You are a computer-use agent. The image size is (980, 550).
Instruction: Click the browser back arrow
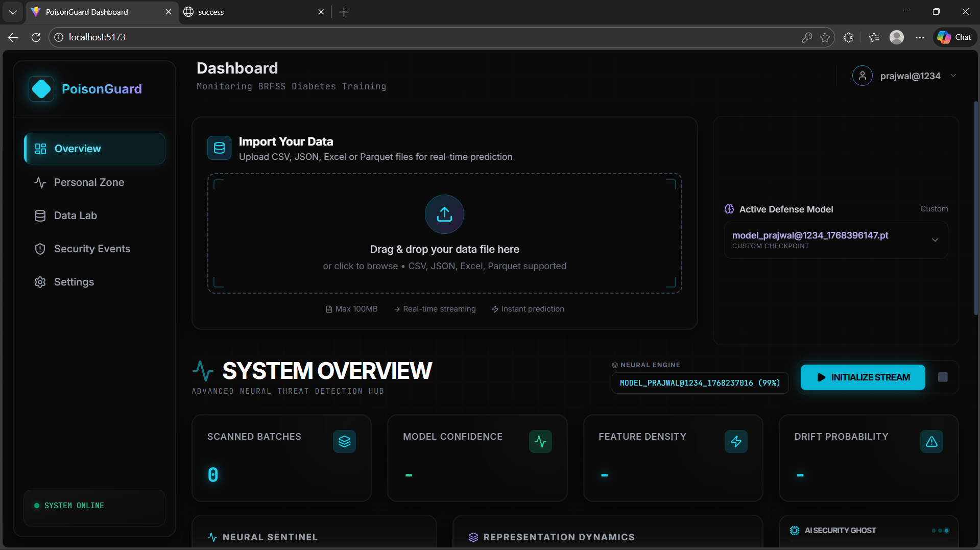click(x=13, y=37)
